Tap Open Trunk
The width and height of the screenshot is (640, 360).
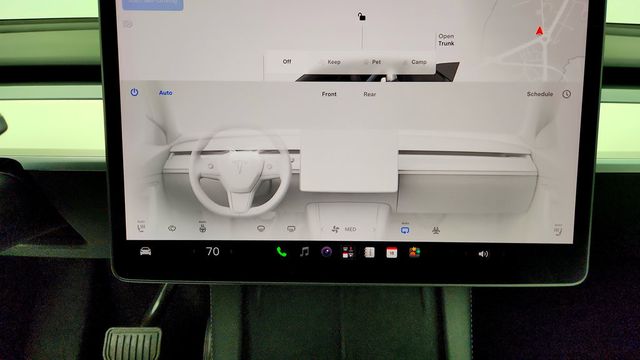click(446, 40)
